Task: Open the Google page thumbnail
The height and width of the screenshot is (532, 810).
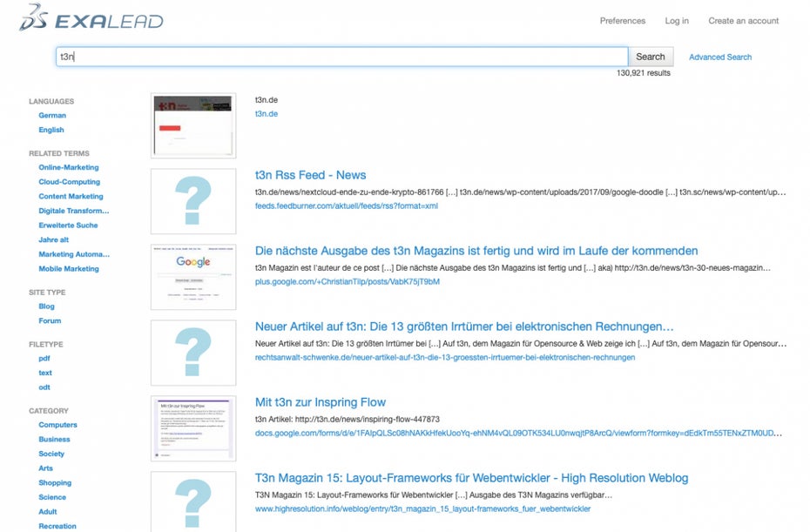Action: click(193, 277)
